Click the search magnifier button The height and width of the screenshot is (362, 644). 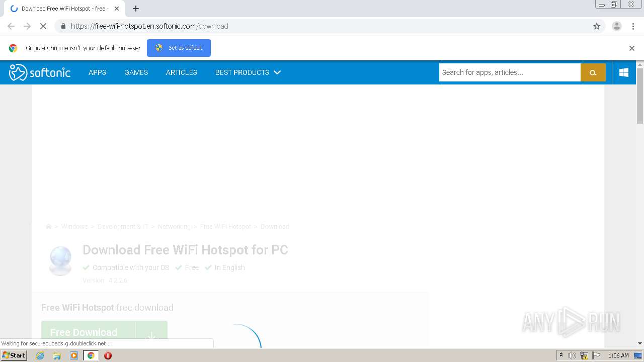[593, 72]
